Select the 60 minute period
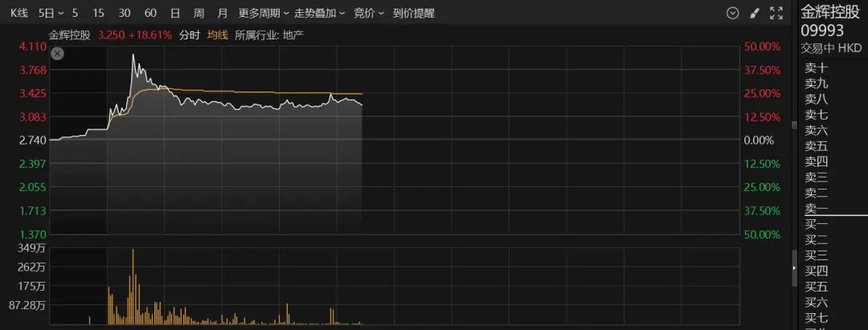Image resolution: width=868 pixels, height=330 pixels. [x=150, y=14]
